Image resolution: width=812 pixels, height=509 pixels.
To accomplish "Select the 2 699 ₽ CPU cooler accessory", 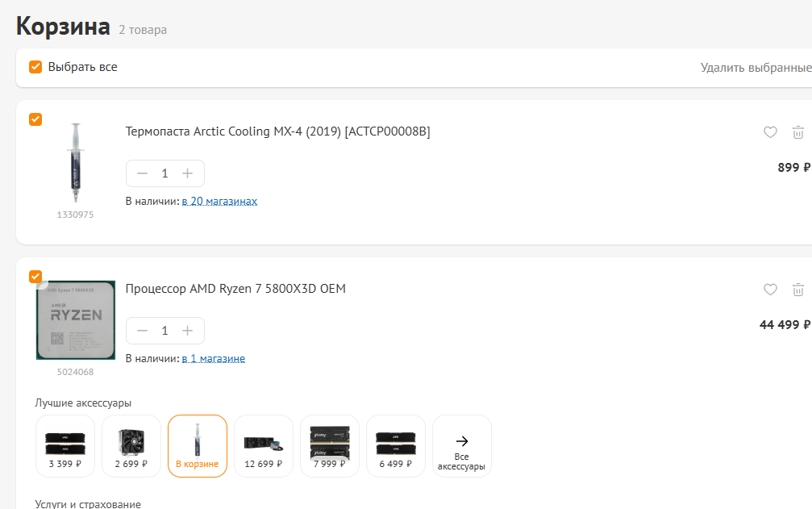I will pos(131,446).
